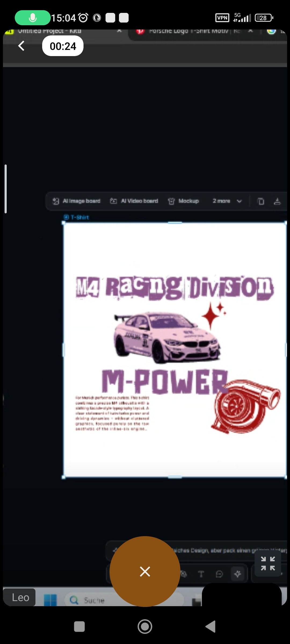Activate the AI sparkle tool
Image resolution: width=290 pixels, height=644 pixels.
(237, 574)
